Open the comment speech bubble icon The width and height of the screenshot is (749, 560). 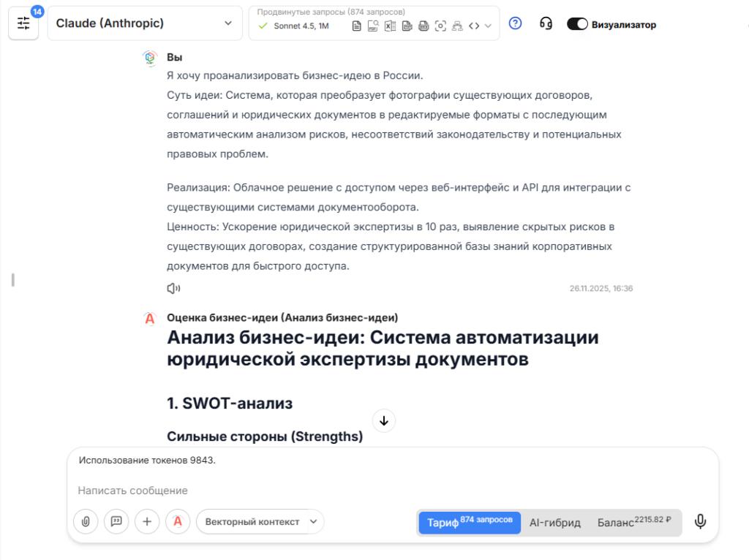[116, 521]
